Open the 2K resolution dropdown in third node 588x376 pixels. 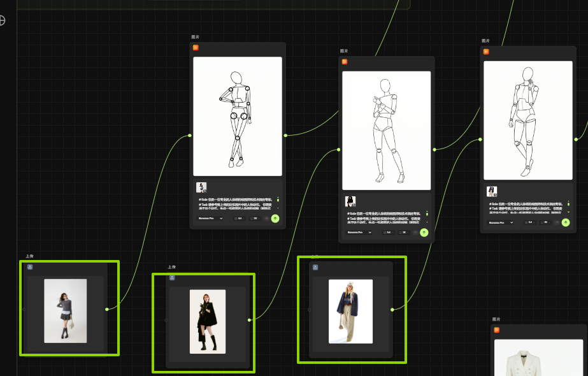coord(545,222)
